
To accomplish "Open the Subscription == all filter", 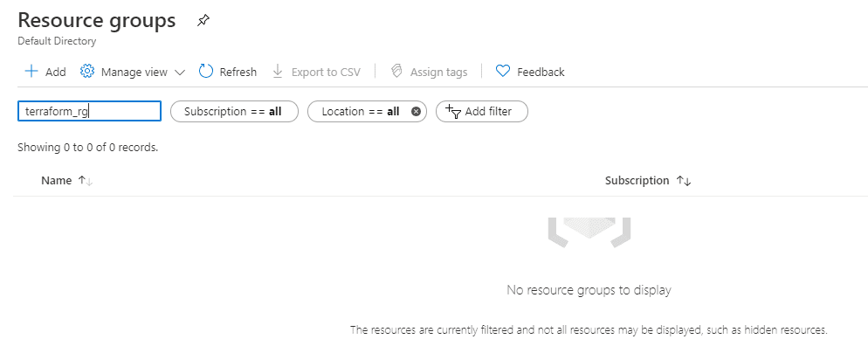I will 233,111.
